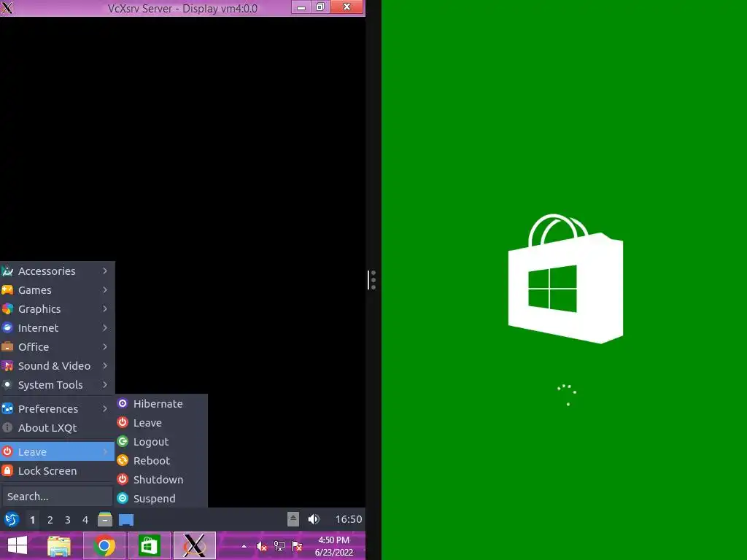Click the Preferences icon
Image resolution: width=747 pixels, height=560 pixels.
coord(7,408)
